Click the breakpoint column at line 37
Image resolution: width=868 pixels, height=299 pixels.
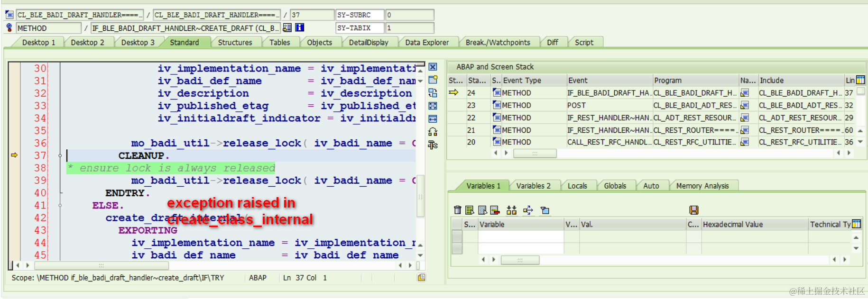point(14,155)
